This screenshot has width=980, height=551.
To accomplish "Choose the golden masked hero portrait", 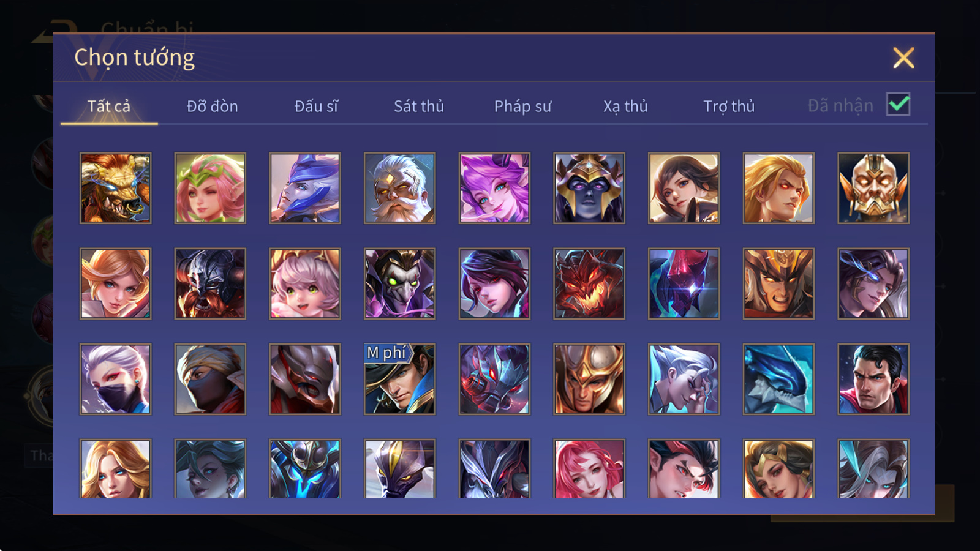I will [x=873, y=188].
